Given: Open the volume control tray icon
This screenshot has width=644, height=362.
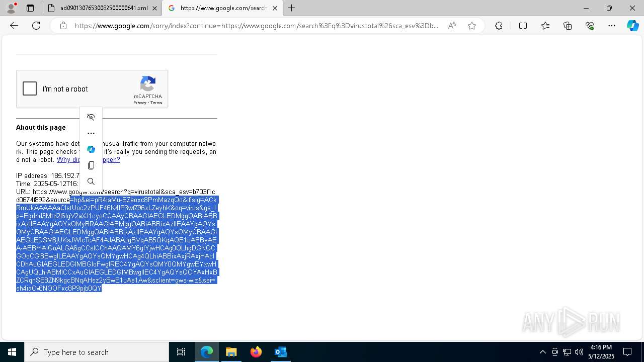Looking at the screenshot, I should 579,352.
